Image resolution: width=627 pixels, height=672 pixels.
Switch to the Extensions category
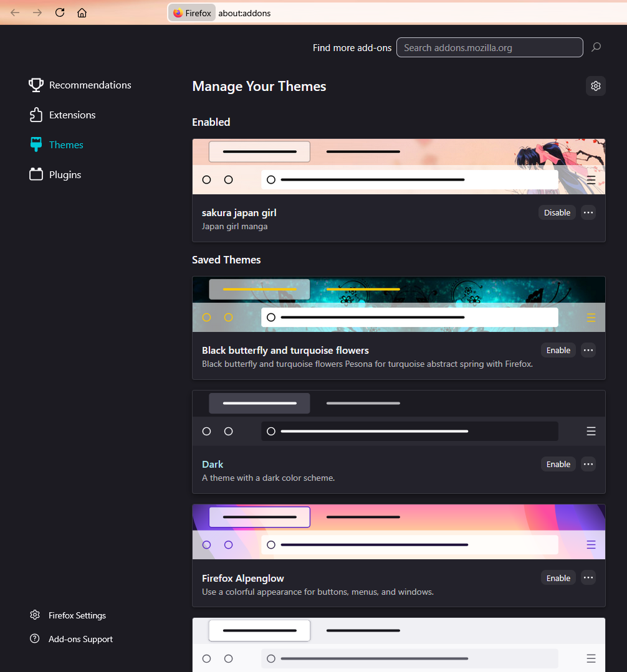(62, 115)
